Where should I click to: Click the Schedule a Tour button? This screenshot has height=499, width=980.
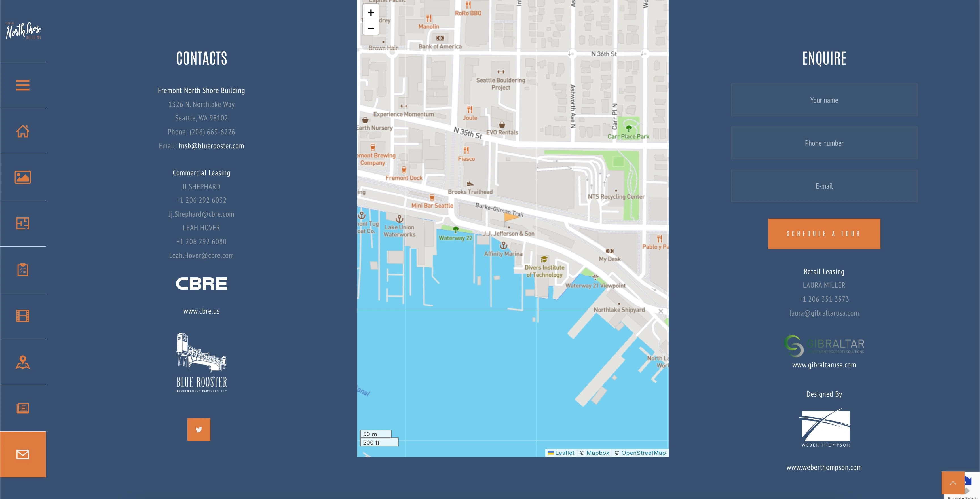(x=824, y=234)
